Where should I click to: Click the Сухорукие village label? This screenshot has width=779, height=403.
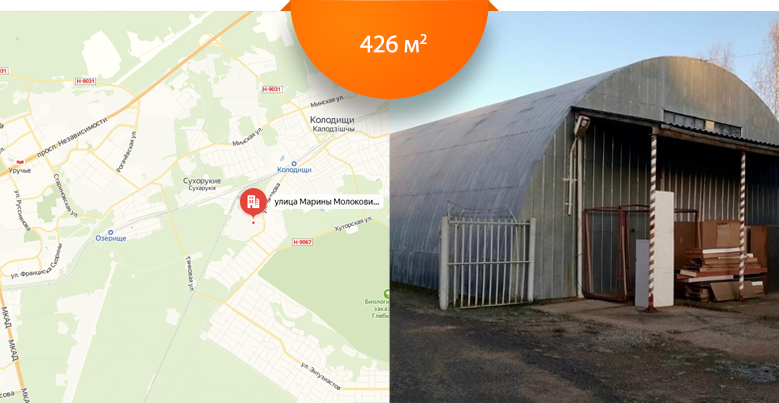click(x=202, y=181)
